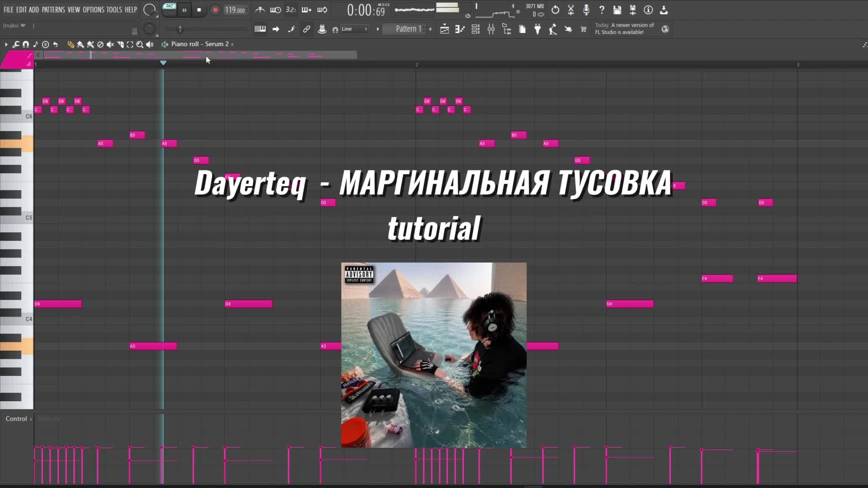This screenshot has width=868, height=488.
Task: Click the record button
Action: click(x=215, y=10)
